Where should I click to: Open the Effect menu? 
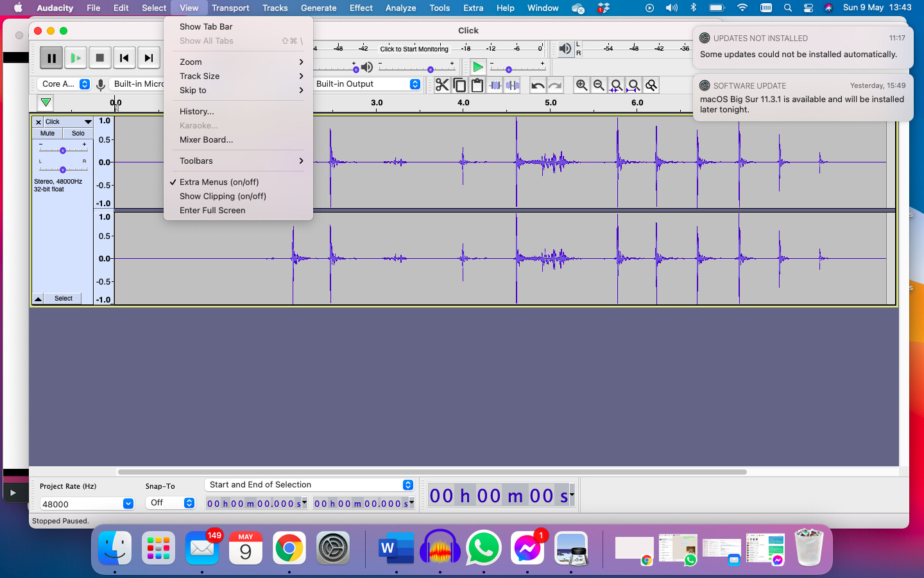[x=361, y=8]
